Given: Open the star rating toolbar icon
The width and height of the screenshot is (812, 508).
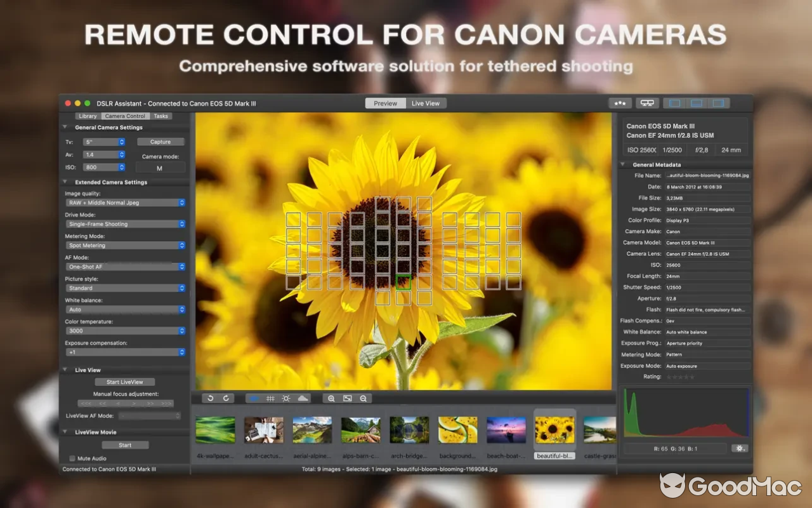Looking at the screenshot, I should coord(620,102).
